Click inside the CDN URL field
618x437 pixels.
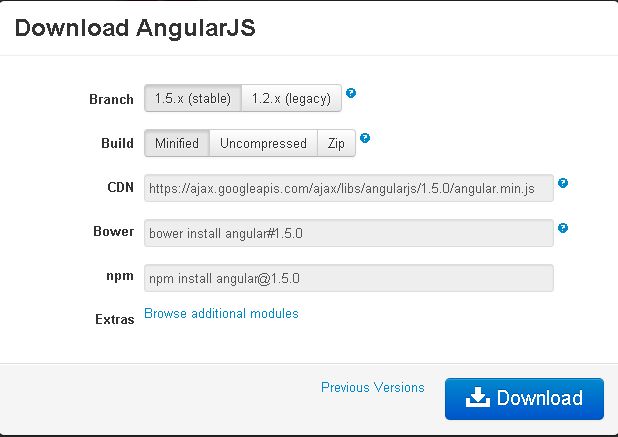tap(348, 188)
